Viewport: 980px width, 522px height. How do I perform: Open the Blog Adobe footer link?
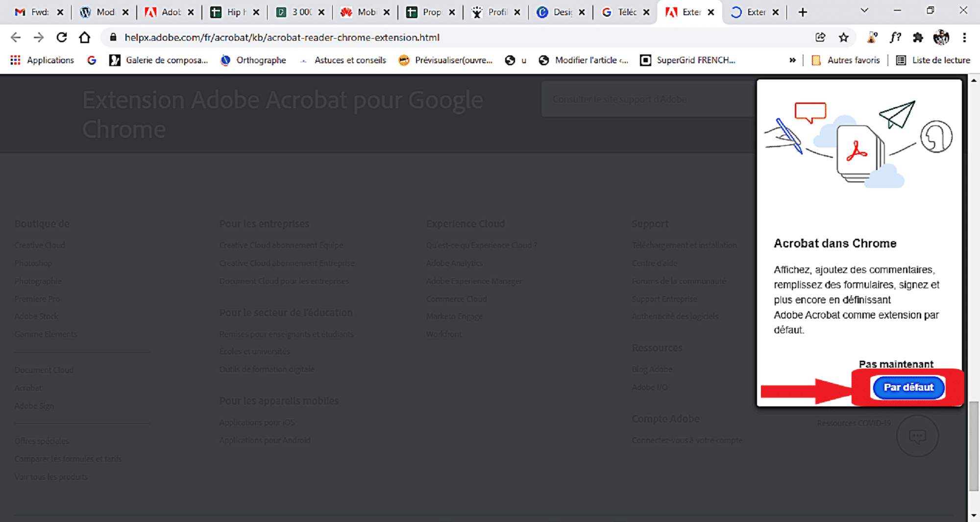click(x=652, y=369)
